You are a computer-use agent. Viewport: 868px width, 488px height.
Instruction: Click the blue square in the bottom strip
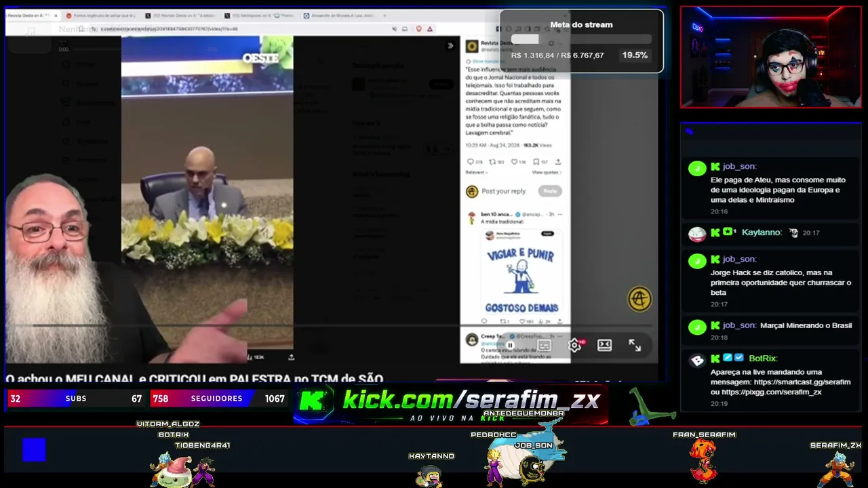click(34, 449)
